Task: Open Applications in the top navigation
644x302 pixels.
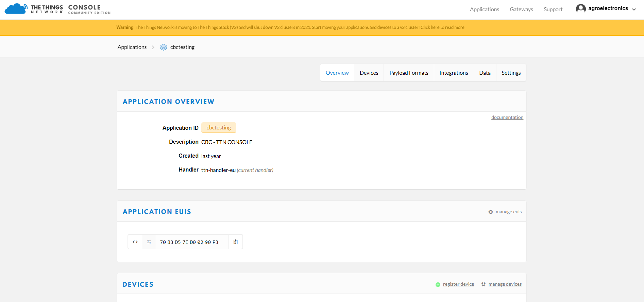Action: (485, 10)
